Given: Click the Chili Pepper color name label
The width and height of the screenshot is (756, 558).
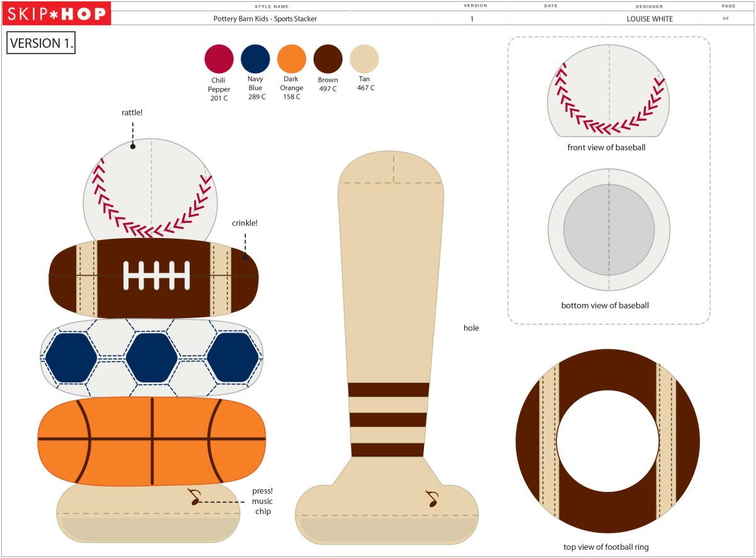Looking at the screenshot, I should [219, 85].
